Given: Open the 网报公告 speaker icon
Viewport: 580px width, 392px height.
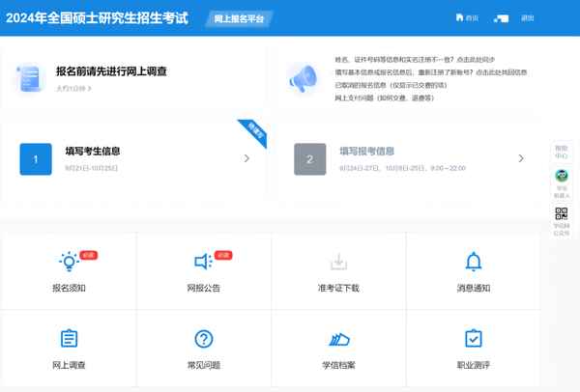Looking at the screenshot, I should click(x=203, y=262).
